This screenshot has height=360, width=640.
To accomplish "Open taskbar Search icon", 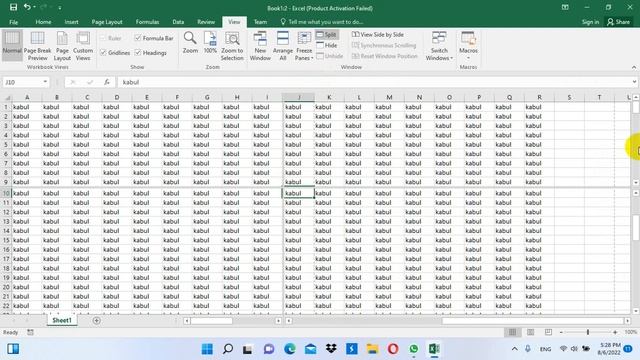I will (228, 349).
